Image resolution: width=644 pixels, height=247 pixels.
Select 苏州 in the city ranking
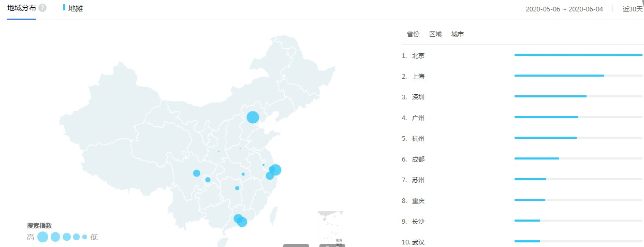[418, 180]
